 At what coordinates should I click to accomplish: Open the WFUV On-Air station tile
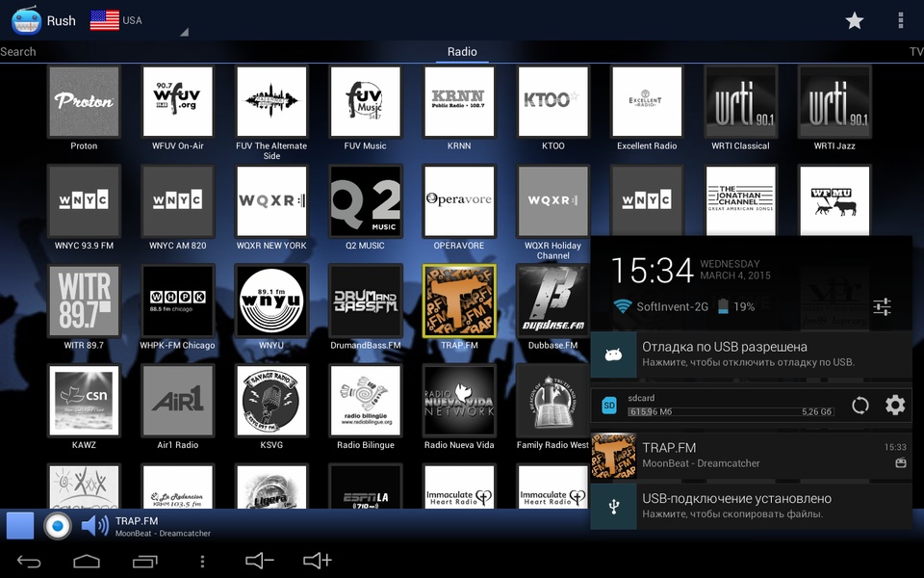point(177,101)
